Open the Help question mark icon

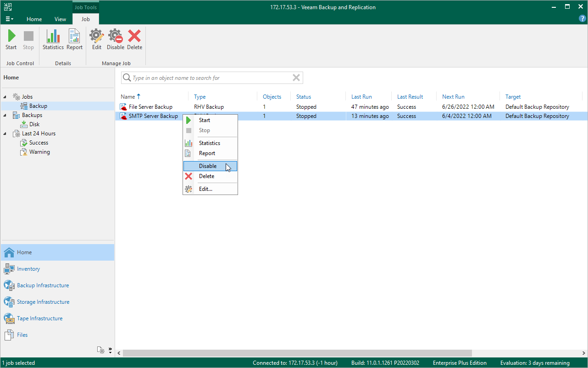582,19
